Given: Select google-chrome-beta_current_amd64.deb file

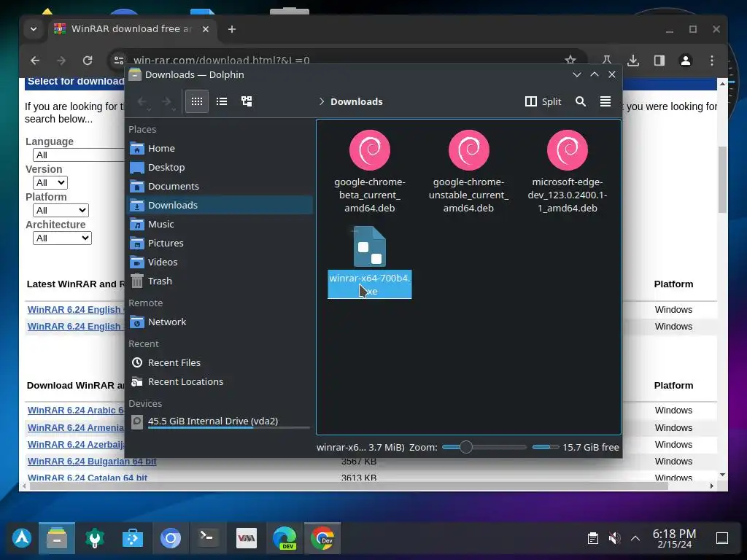Looking at the screenshot, I should click(370, 171).
